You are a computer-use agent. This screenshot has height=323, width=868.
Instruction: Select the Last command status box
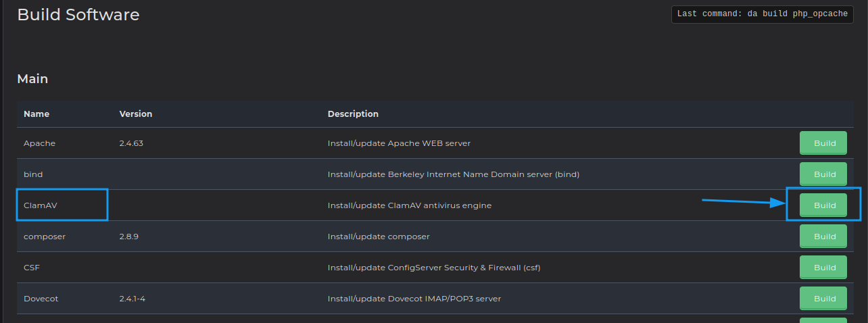pos(762,14)
